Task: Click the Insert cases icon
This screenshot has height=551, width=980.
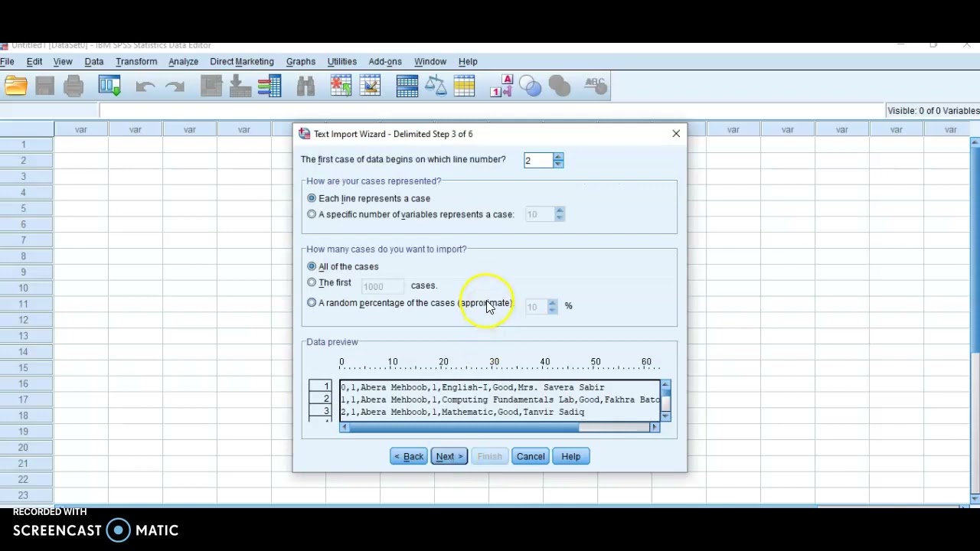Action: tap(341, 86)
